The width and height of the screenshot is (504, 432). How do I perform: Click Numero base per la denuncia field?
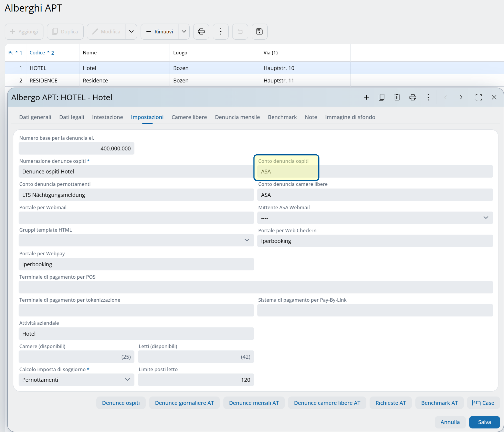tap(76, 148)
